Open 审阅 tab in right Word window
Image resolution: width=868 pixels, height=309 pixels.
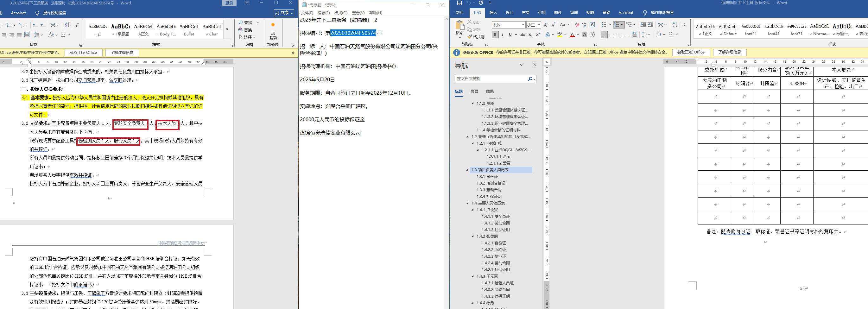pyautogui.click(x=574, y=13)
